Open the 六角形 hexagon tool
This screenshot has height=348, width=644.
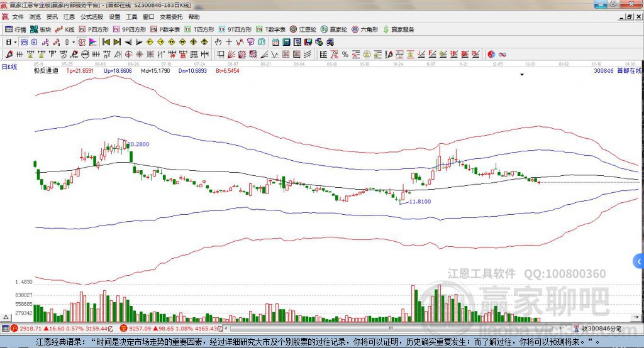(365, 30)
